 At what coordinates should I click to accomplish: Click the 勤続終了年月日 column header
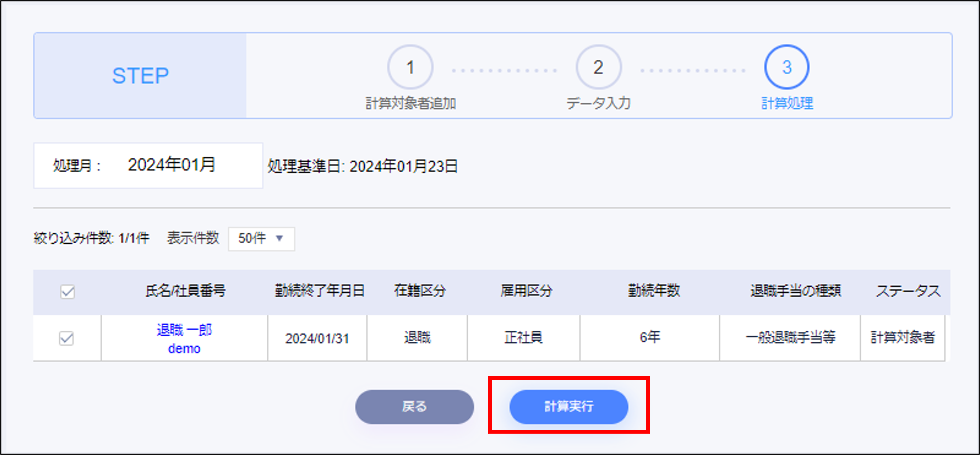pyautogui.click(x=319, y=291)
